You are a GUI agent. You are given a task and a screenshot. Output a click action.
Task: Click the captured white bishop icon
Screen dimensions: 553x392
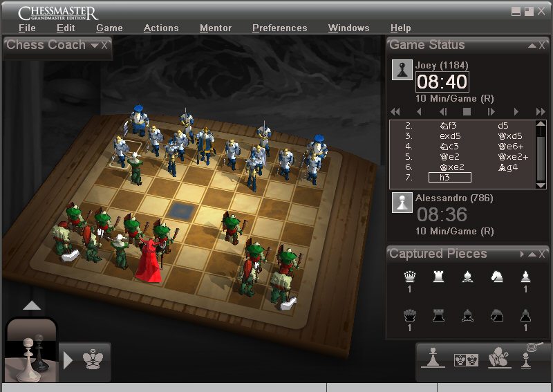tap(468, 277)
